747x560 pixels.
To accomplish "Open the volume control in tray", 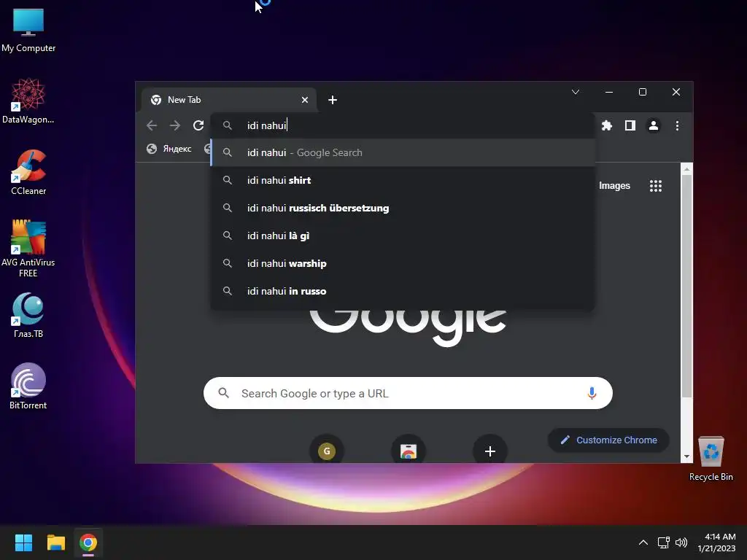I will [x=681, y=542].
